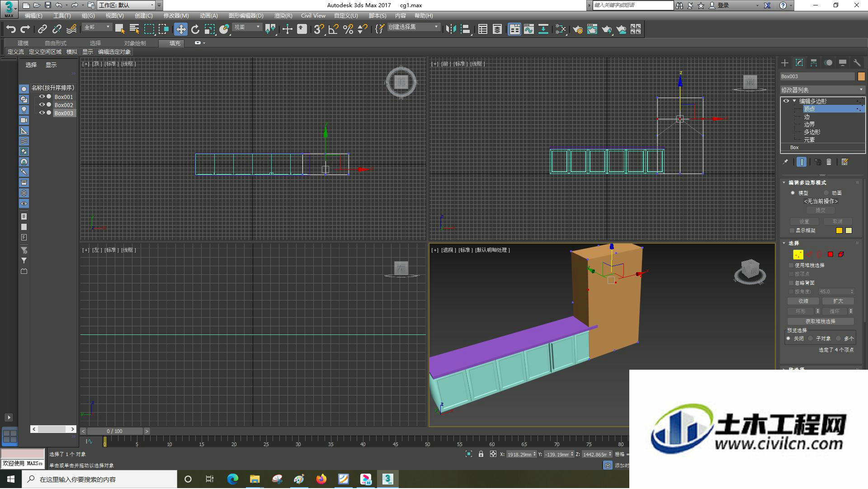Pick the Rectangular Selection Region tool
Image resolution: width=868 pixels, height=489 pixels.
pos(149,29)
